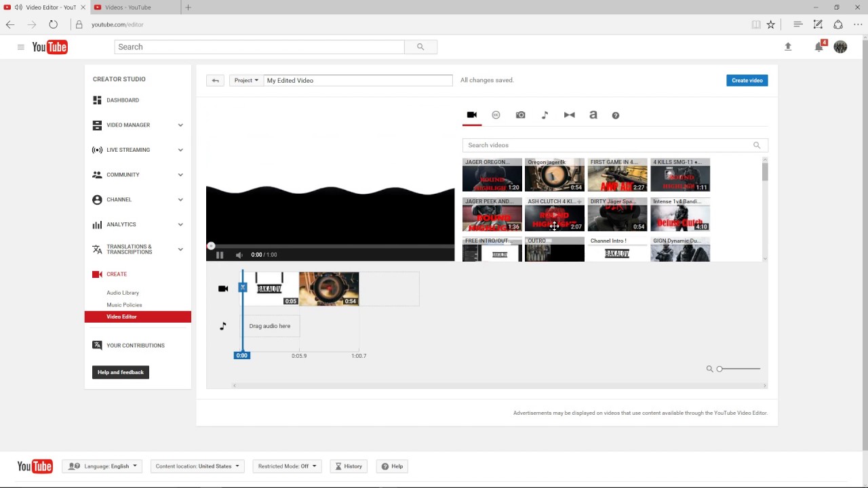Open Video Manager section
The height and width of the screenshot is (488, 868).
click(x=128, y=125)
